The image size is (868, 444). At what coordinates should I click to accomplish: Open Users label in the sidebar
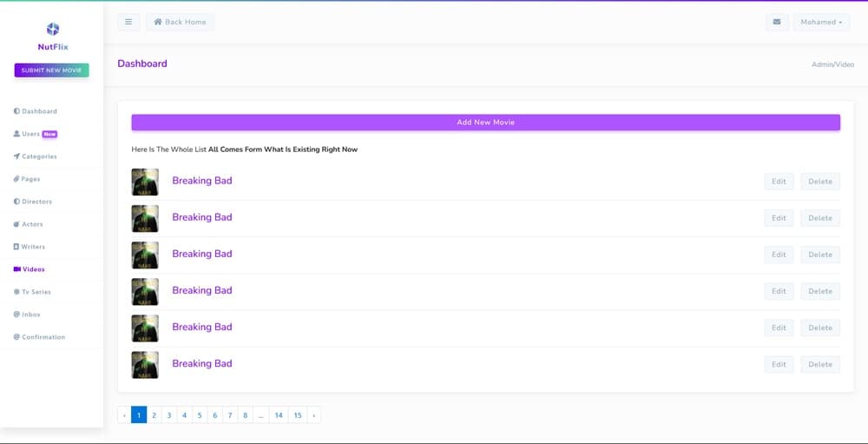31,134
